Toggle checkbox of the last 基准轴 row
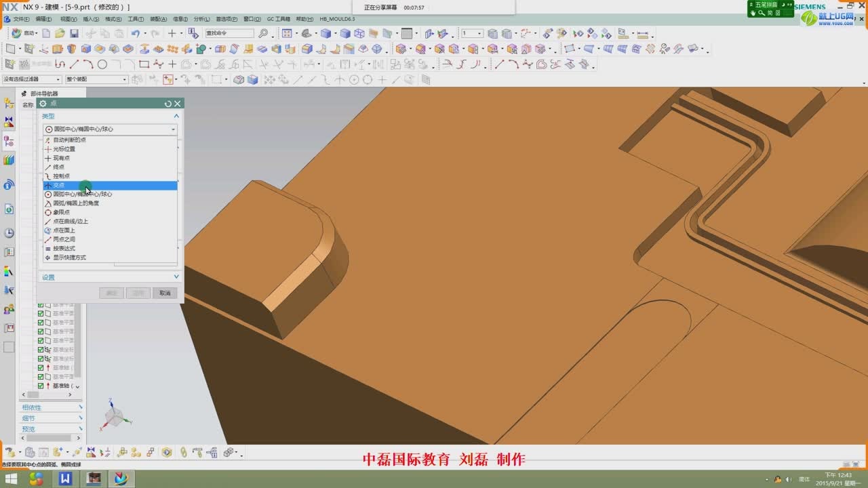The height and width of the screenshot is (488, 868). click(41, 386)
